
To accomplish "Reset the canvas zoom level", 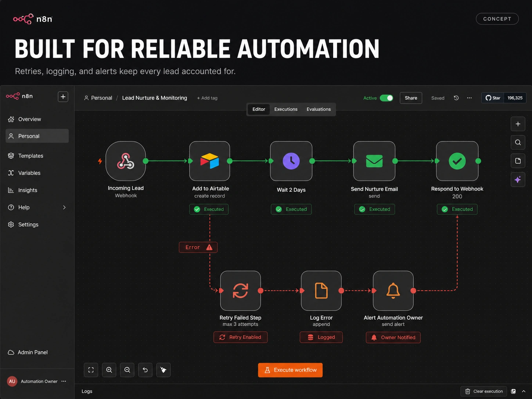I will point(145,370).
